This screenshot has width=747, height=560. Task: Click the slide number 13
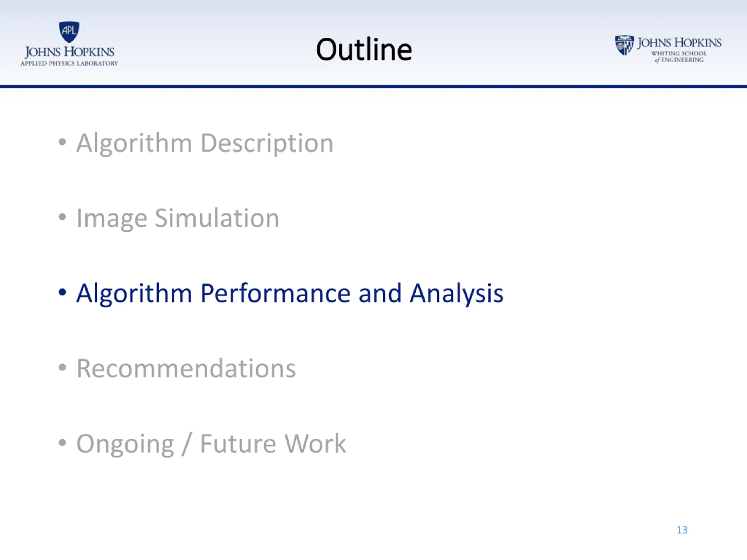(682, 530)
